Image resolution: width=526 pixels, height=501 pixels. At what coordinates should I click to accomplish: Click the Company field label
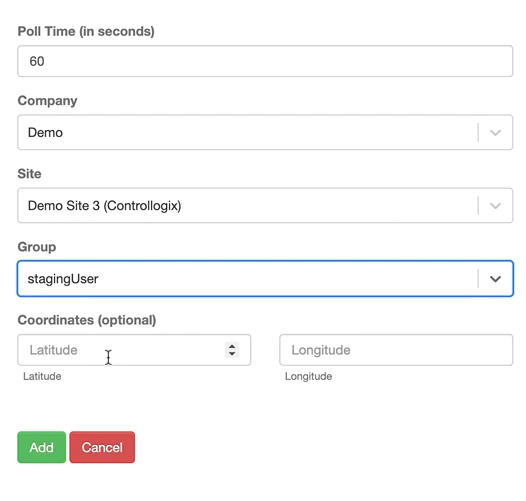(x=47, y=101)
